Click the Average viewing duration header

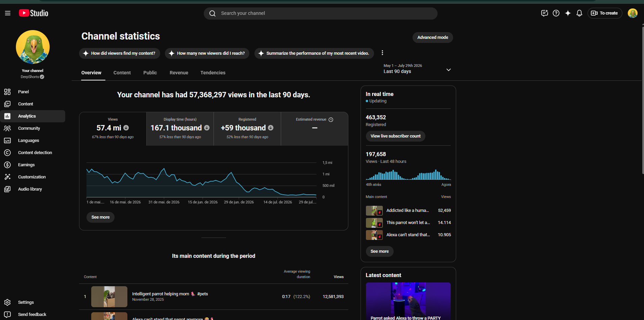(x=297, y=274)
